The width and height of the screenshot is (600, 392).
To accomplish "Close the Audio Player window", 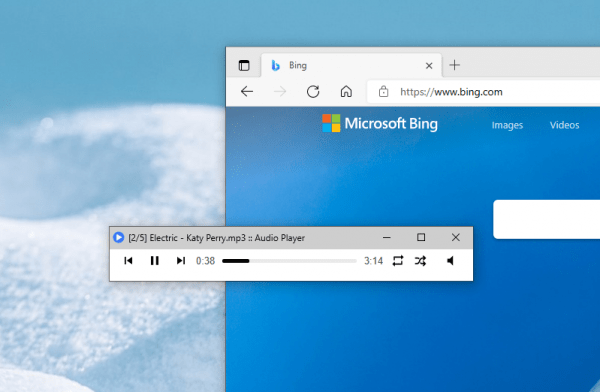I will coord(455,237).
